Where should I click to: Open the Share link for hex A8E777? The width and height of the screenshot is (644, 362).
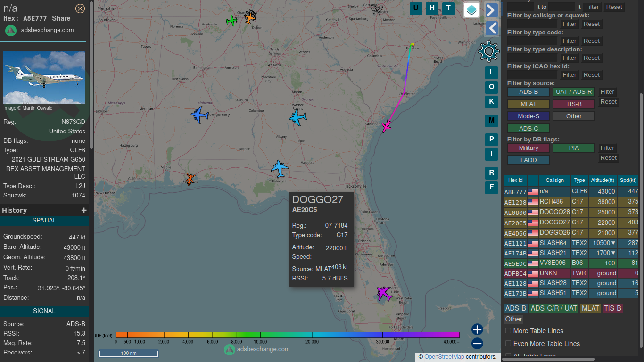tap(61, 18)
